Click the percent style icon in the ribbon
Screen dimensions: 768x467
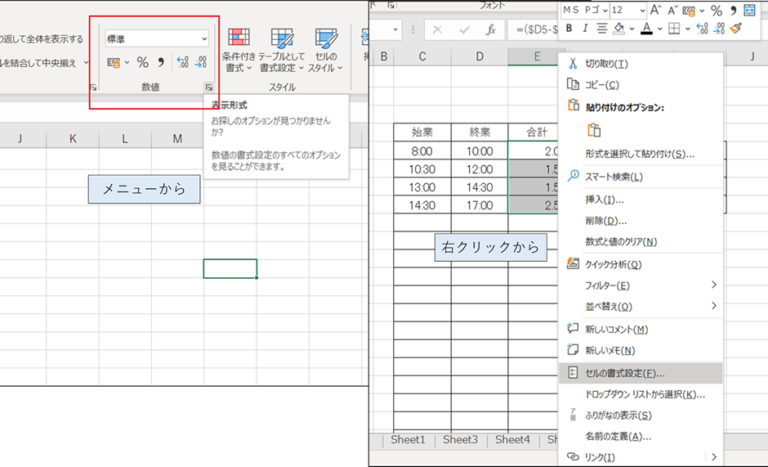142,63
